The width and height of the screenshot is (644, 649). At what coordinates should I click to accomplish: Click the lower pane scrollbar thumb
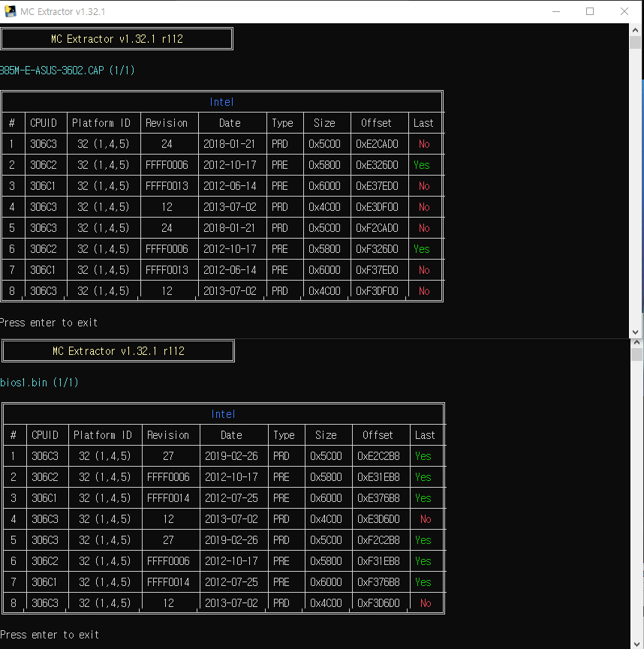click(x=636, y=354)
